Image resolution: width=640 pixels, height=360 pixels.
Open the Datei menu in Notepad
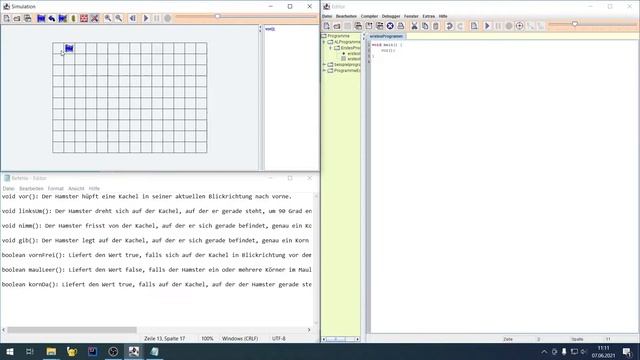(8, 189)
